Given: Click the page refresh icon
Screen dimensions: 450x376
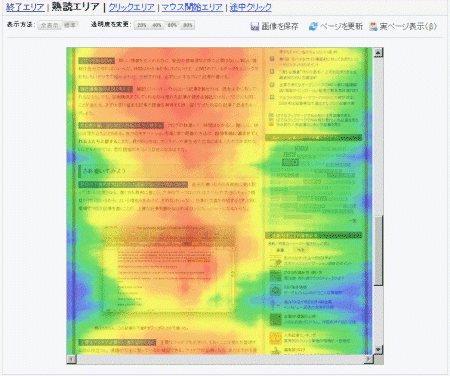Looking at the screenshot, I should tap(313, 26).
